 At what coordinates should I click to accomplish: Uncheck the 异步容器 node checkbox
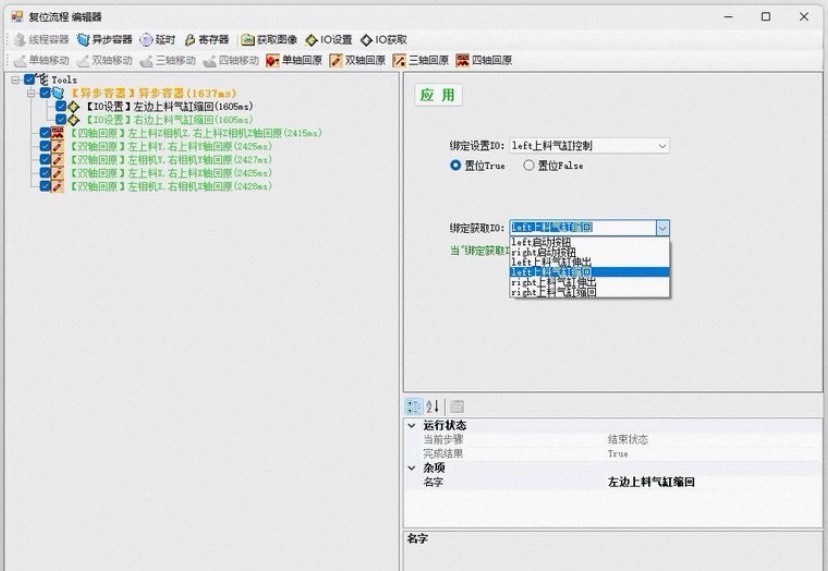45,93
